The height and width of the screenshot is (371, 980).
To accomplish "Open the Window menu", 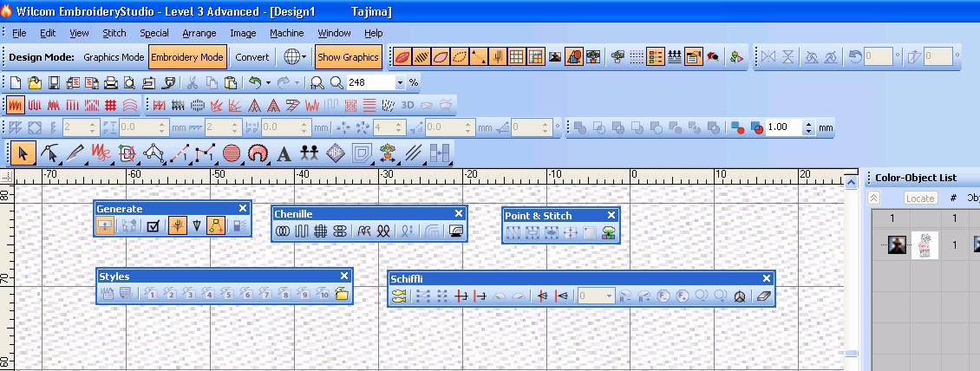I will coord(335,33).
